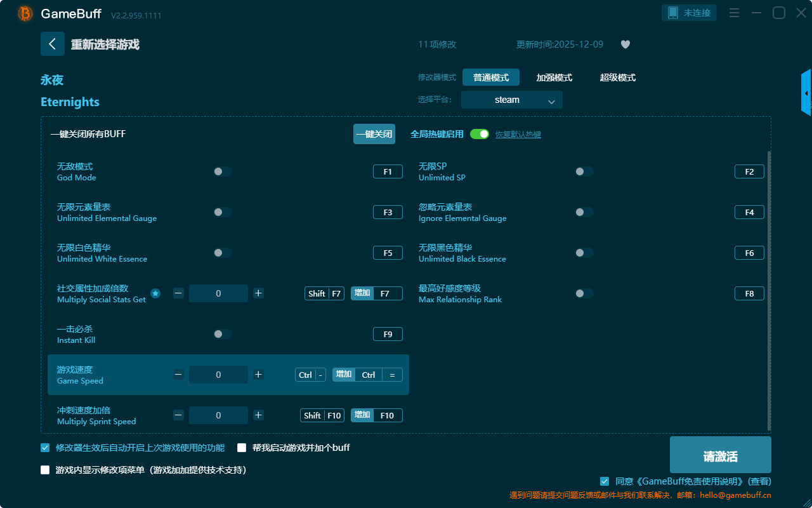Toggle God Mode on
The image size is (812, 508).
pos(223,171)
